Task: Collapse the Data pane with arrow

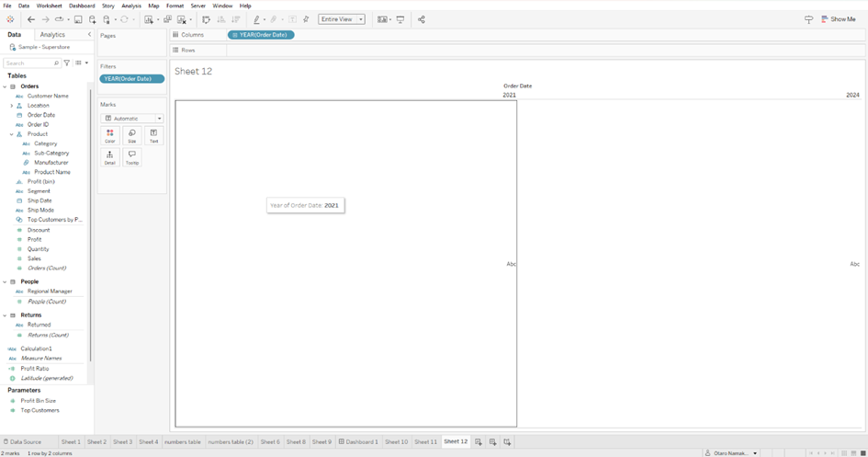Action: tap(89, 34)
